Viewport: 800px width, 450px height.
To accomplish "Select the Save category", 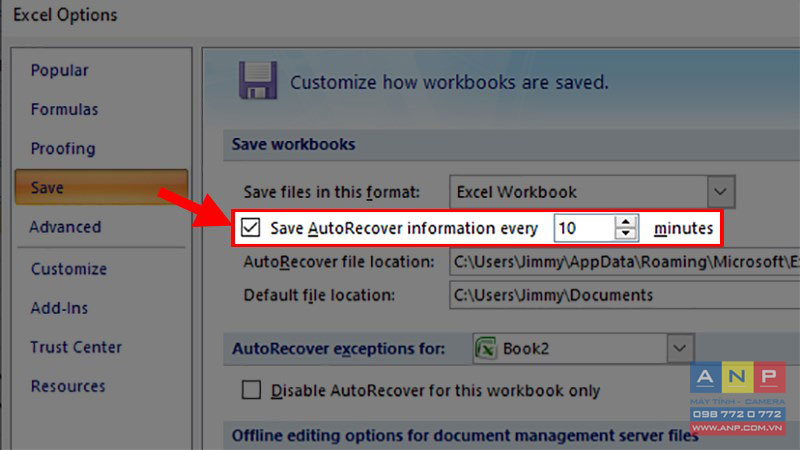I will coord(102,187).
